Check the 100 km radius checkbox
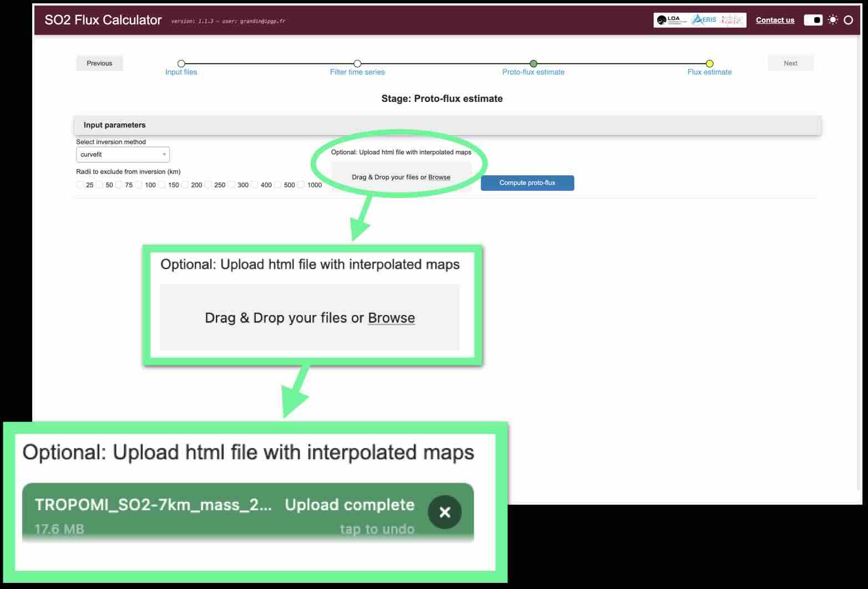 pos(139,185)
